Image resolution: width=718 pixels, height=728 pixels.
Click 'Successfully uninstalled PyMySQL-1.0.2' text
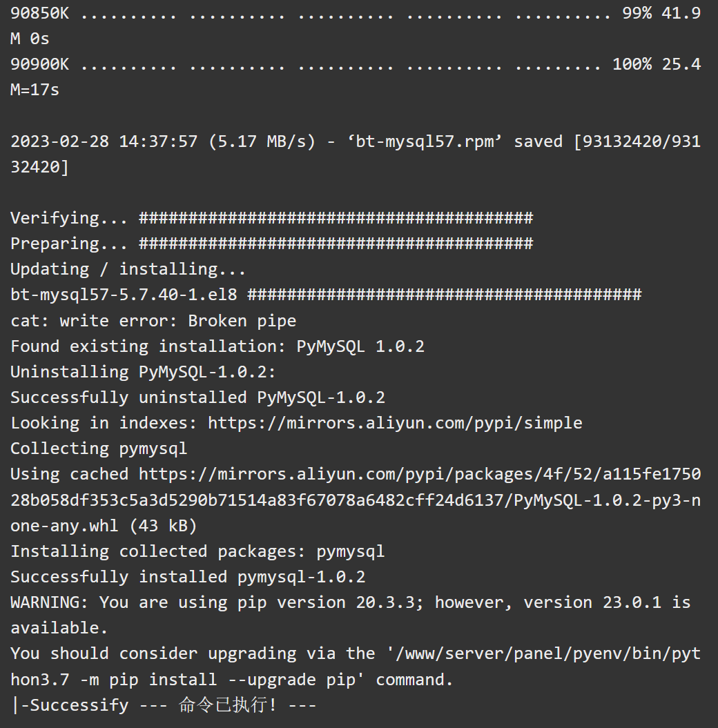pos(198,397)
